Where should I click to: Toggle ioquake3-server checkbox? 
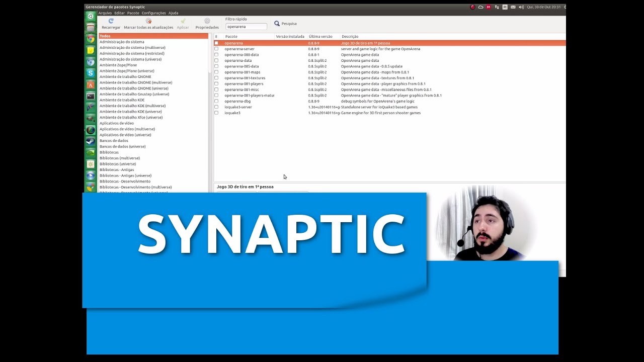click(x=216, y=107)
